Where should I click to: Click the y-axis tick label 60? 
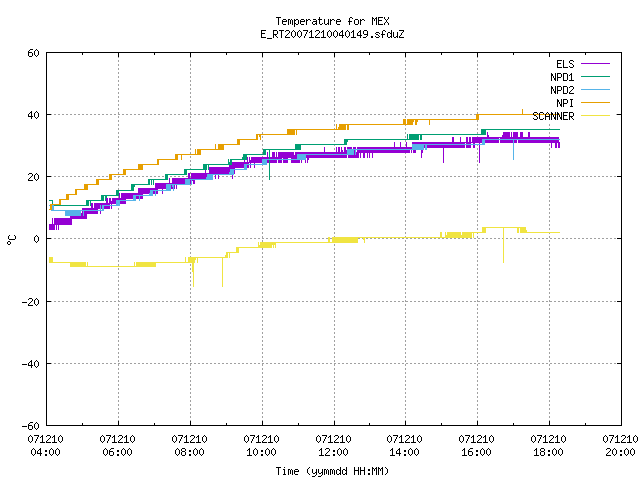tap(33, 53)
